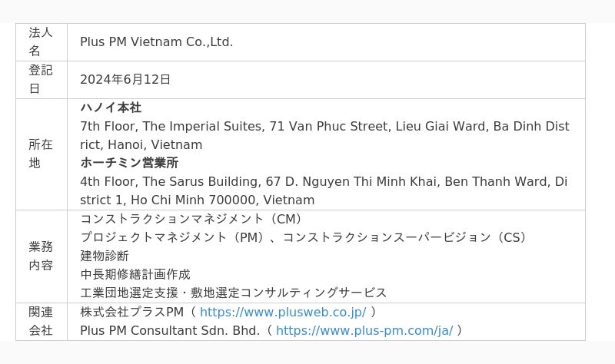
Task: Click the 所在地 row label
Action: tap(41, 154)
